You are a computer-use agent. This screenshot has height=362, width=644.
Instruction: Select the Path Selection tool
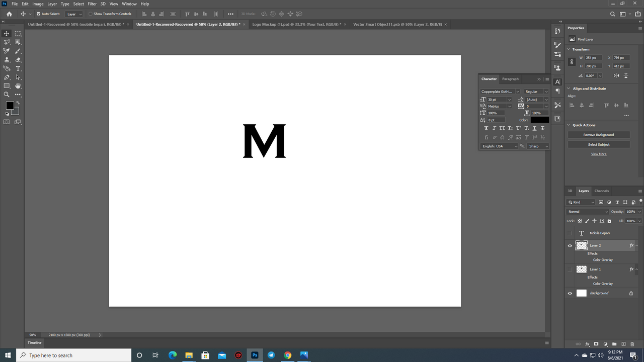[x=18, y=77]
